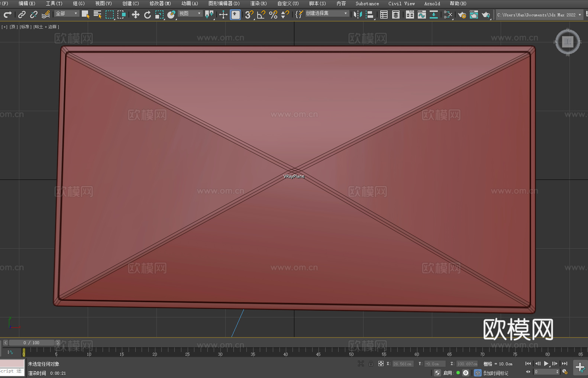Select the Link objects tool
The height and width of the screenshot is (378, 588).
point(22,14)
